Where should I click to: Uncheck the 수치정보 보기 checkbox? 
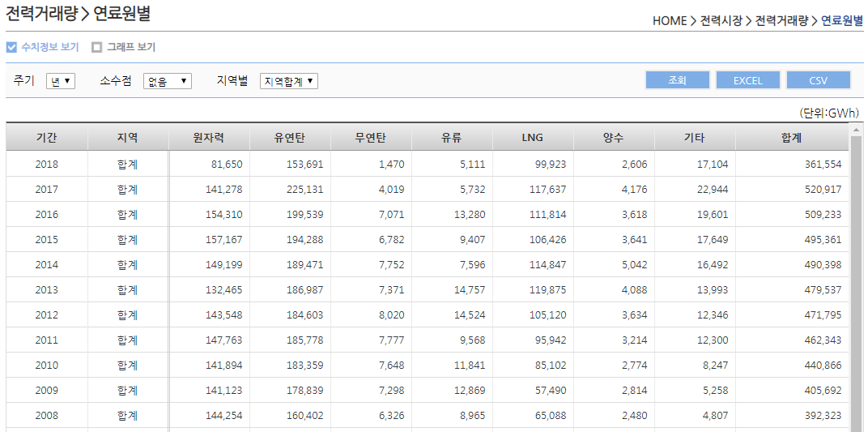[x=11, y=47]
